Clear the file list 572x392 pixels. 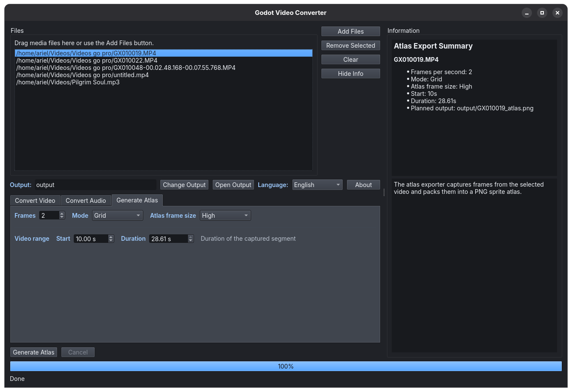point(350,60)
